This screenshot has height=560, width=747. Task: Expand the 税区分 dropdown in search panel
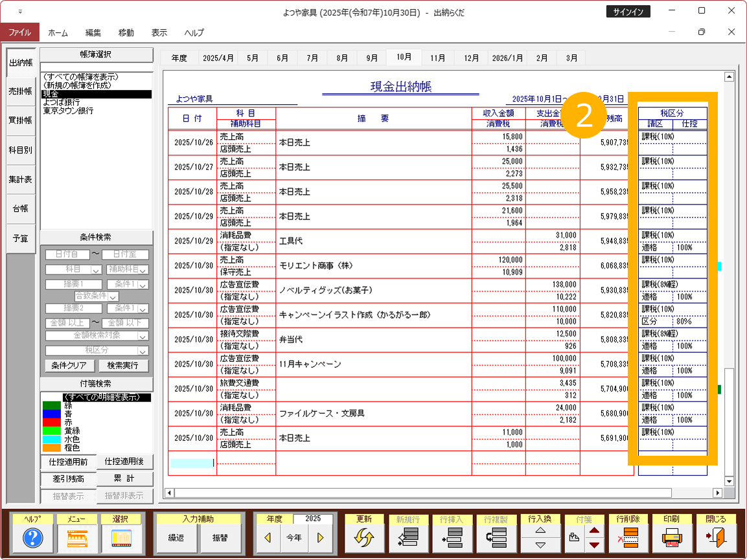click(142, 350)
